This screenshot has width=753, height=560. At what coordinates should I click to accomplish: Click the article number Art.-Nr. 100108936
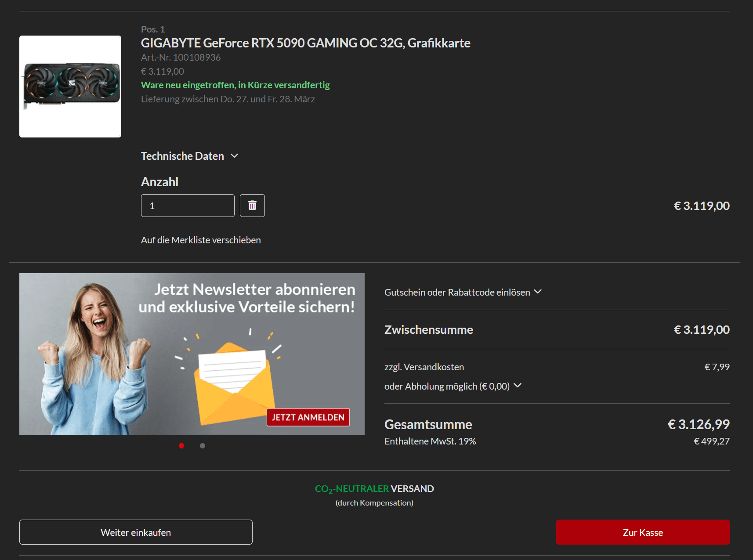pos(181,58)
